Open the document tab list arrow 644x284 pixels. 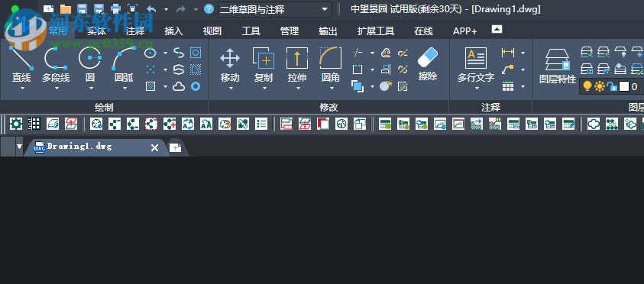point(19,147)
